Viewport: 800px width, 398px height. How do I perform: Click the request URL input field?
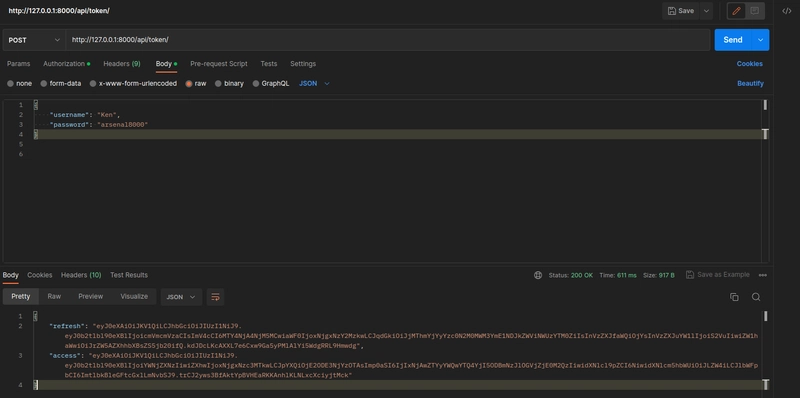coord(388,40)
